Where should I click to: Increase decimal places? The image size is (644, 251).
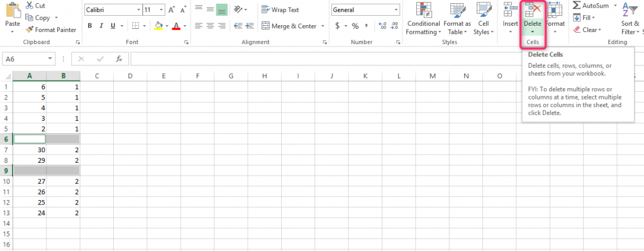(382, 26)
